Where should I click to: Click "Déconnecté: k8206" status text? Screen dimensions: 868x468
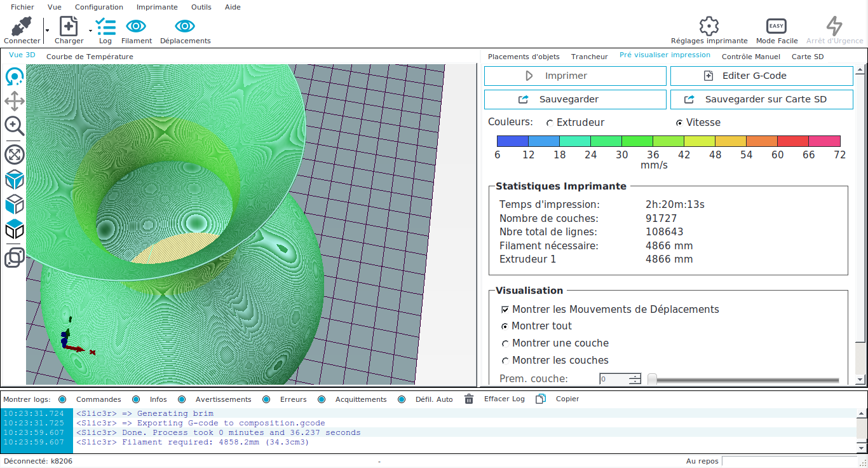pos(38,461)
